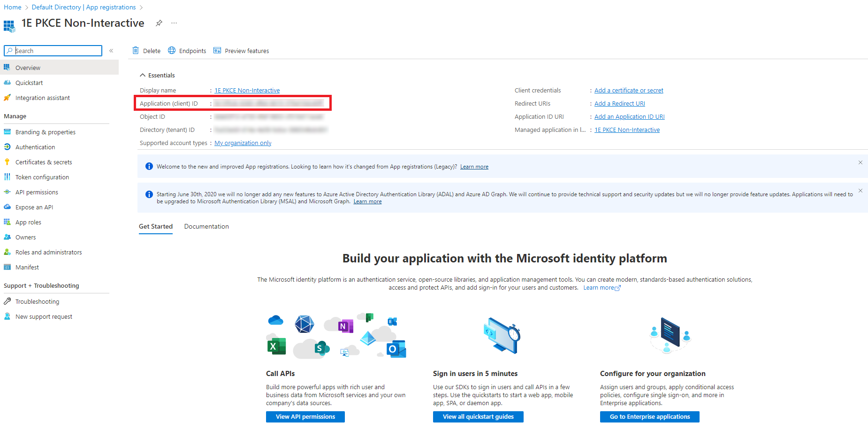
Task: Click the Delete trash icon
Action: pos(136,50)
